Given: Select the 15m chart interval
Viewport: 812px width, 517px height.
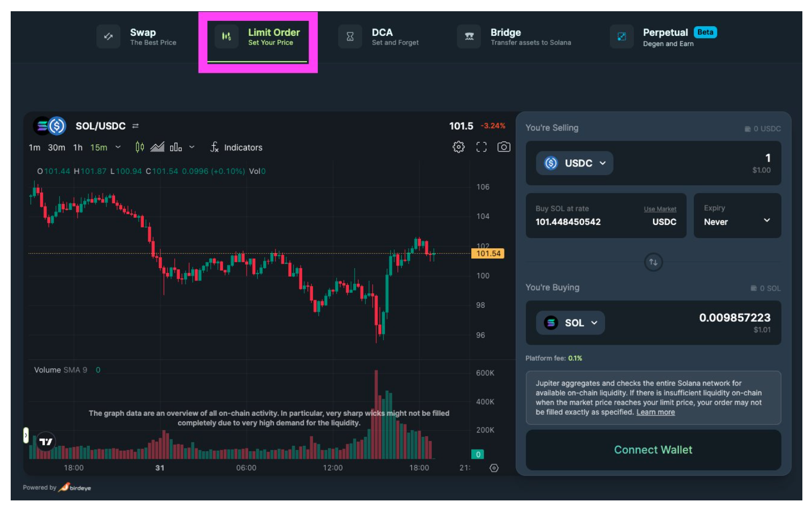Looking at the screenshot, I should 98,147.
